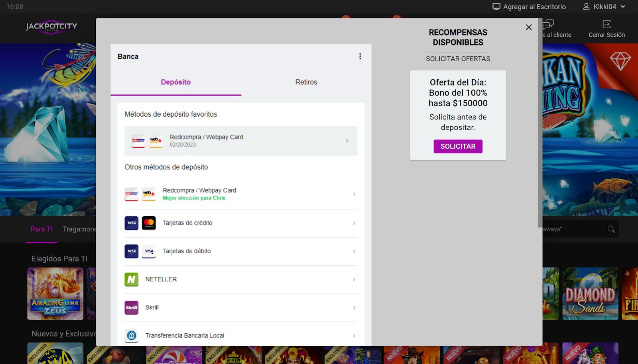This screenshot has width=638, height=364.
Task: Click the Cerrar Sesión logout icon
Action: tap(606, 24)
